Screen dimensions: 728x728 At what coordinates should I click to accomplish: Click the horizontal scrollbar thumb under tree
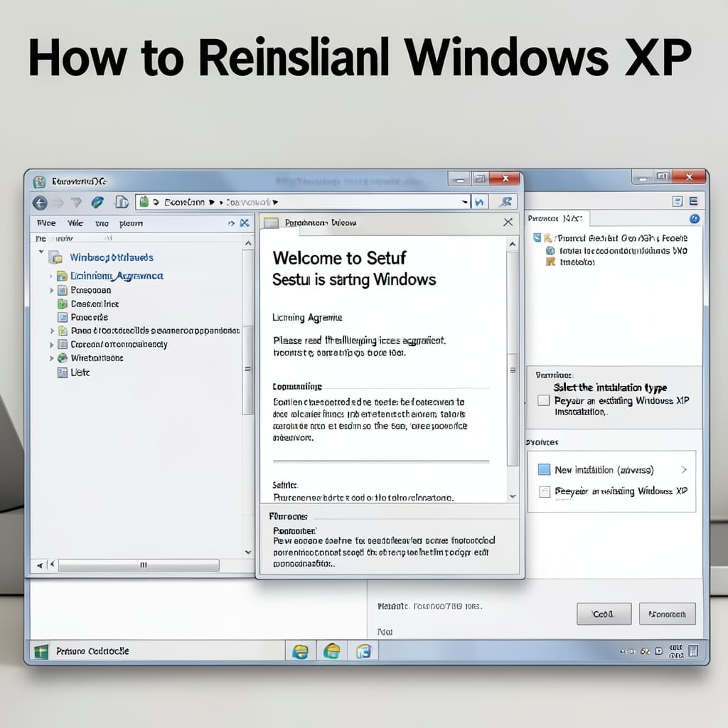click(x=139, y=565)
